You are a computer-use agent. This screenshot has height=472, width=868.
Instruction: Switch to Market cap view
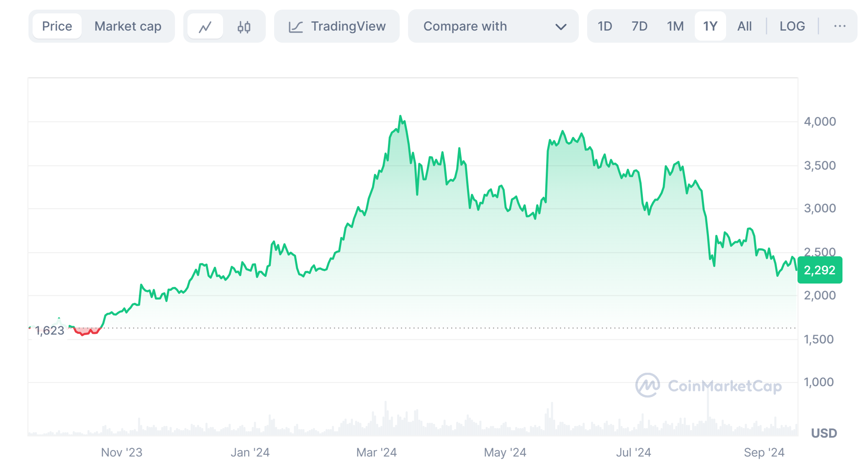tap(128, 26)
